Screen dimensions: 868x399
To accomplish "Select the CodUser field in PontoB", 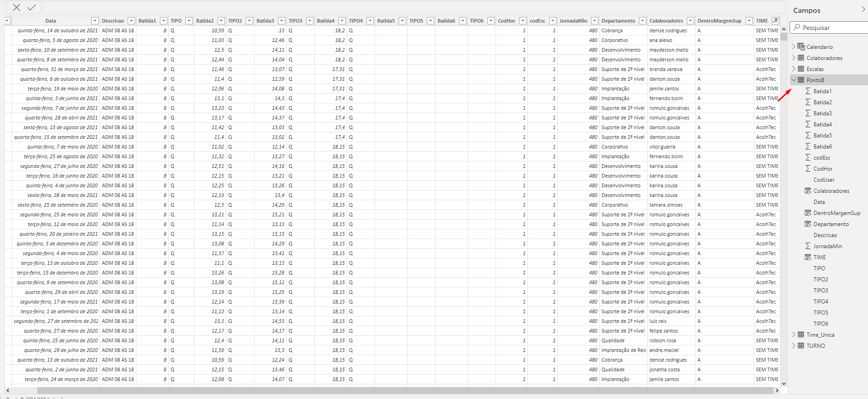I will coord(824,179).
